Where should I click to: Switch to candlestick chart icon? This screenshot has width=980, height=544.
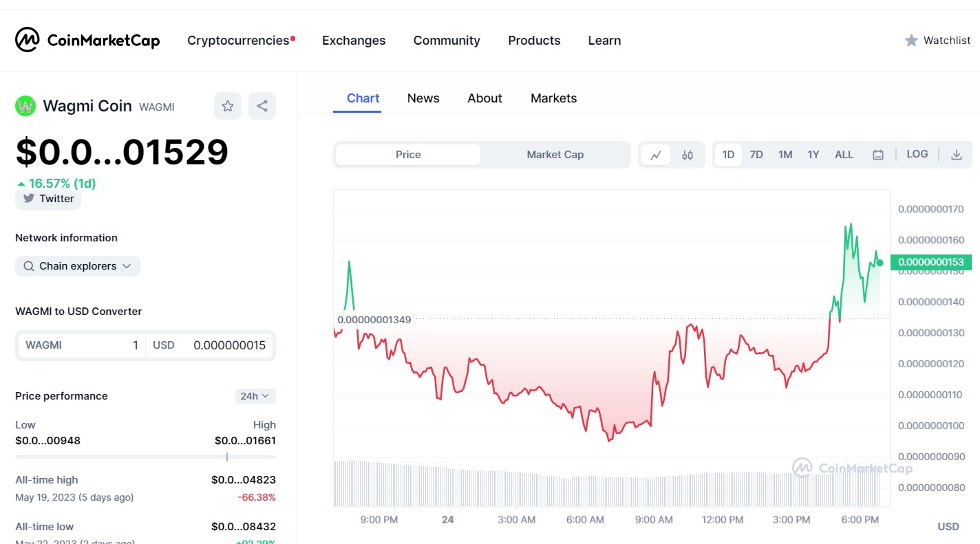(688, 155)
